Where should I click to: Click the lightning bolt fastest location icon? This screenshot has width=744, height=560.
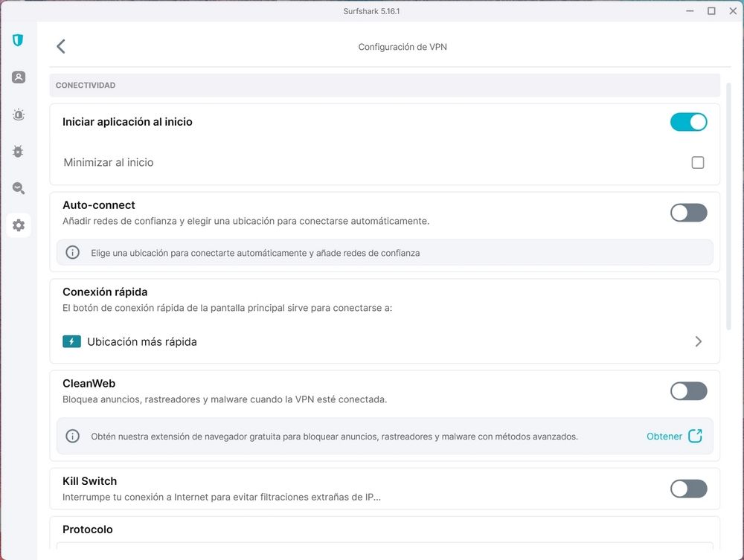point(71,341)
